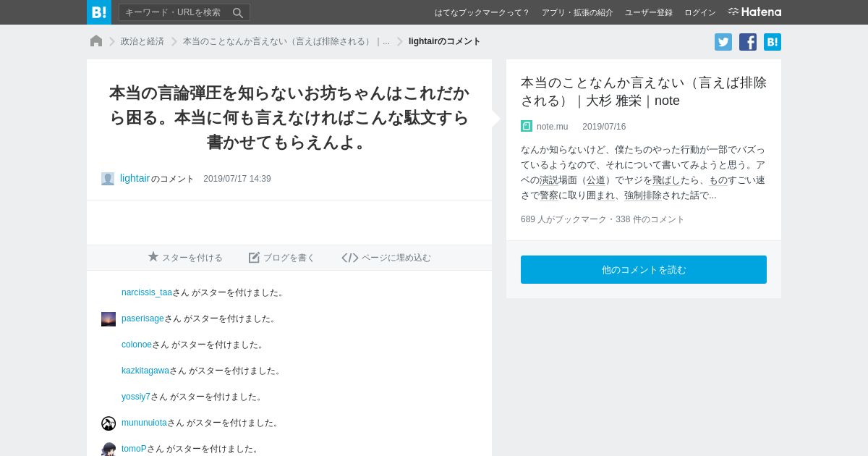Click the 強制排除 keyword link
The image size is (868, 456).
point(643,195)
